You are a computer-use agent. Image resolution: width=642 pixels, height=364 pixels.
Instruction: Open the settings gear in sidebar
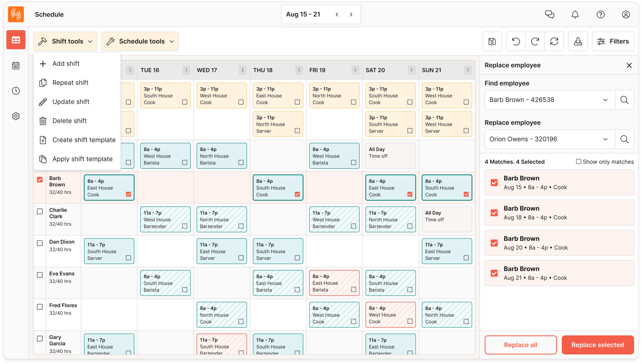point(16,116)
